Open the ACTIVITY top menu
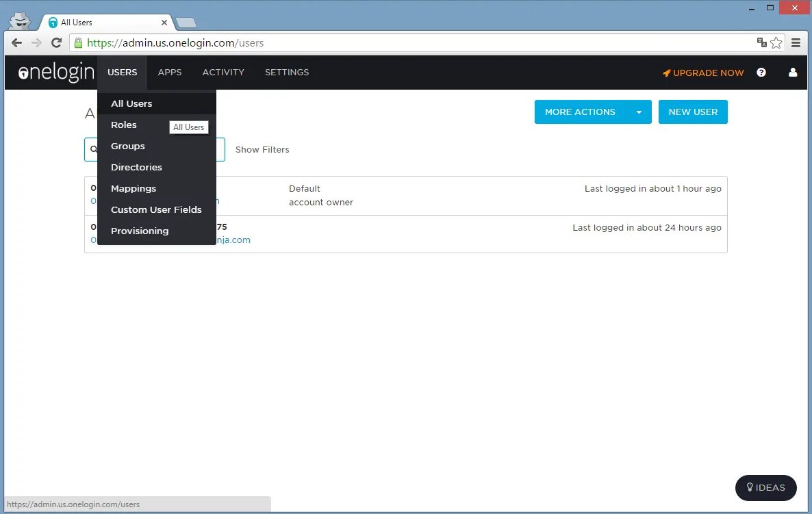 (223, 73)
